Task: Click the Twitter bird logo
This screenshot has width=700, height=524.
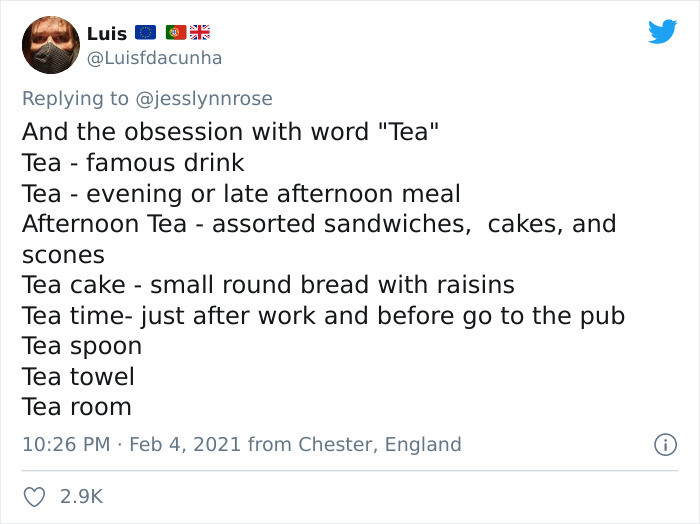Action: (661, 32)
